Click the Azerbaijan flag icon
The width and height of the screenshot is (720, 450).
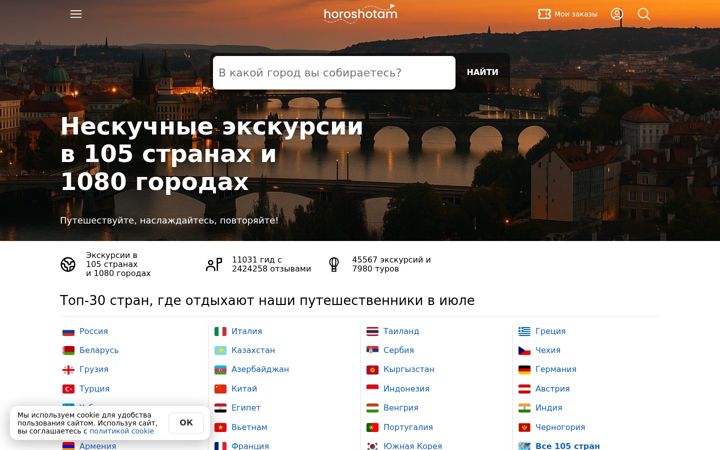click(220, 370)
